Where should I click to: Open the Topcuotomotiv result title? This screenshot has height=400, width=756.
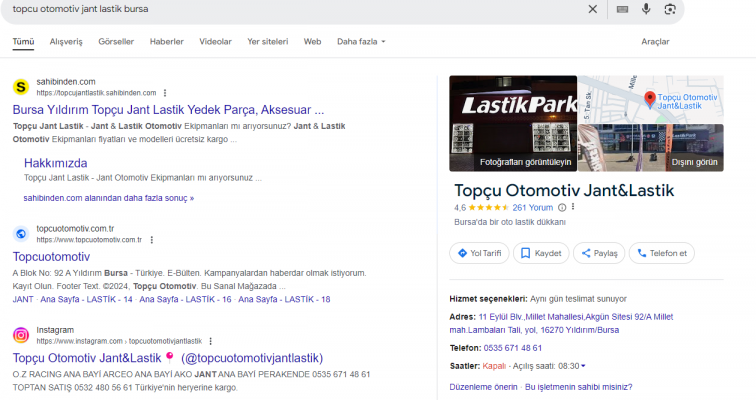52,257
